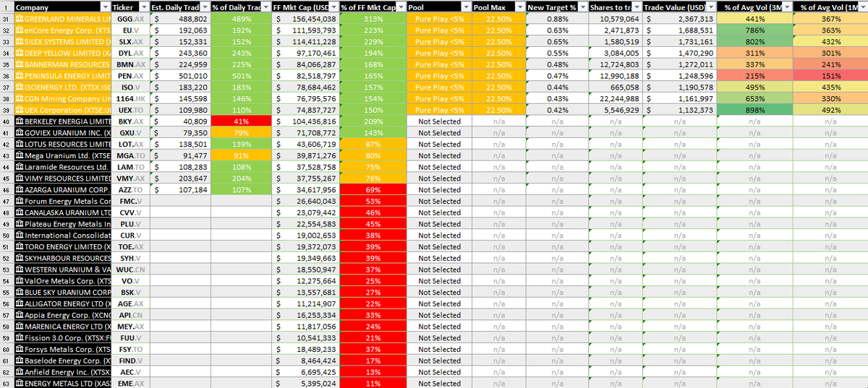The width and height of the screenshot is (868, 388).
Task: Click the stock icon beside GREENLAND MINERALS
Action: click(x=19, y=19)
